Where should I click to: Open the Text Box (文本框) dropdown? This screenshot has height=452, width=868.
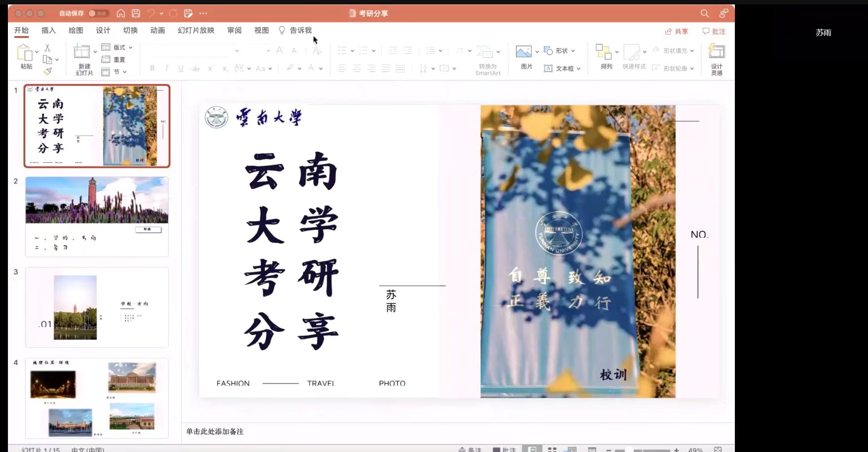[x=562, y=69]
